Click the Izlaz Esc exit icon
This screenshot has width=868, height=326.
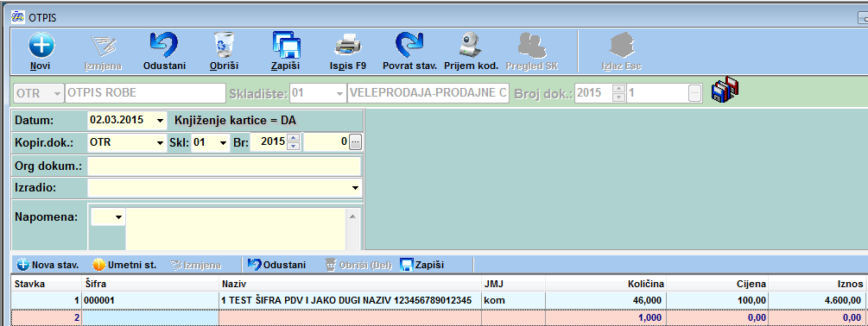[x=622, y=46]
